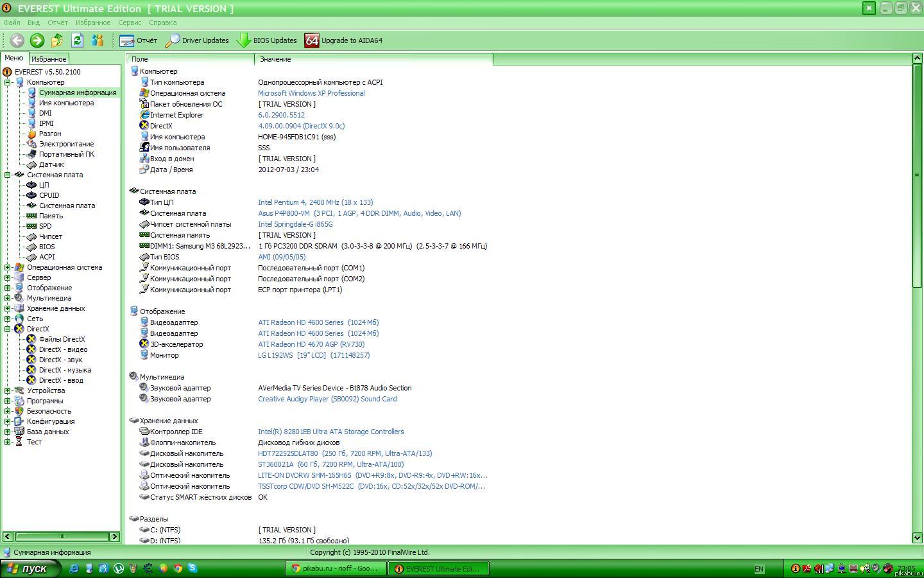Select Имя компьютера tree item
Image resolution: width=924 pixels, height=578 pixels.
tap(66, 103)
